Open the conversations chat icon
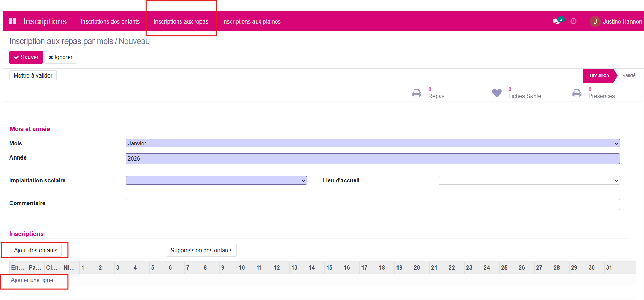The image size is (644, 300). coord(556,21)
